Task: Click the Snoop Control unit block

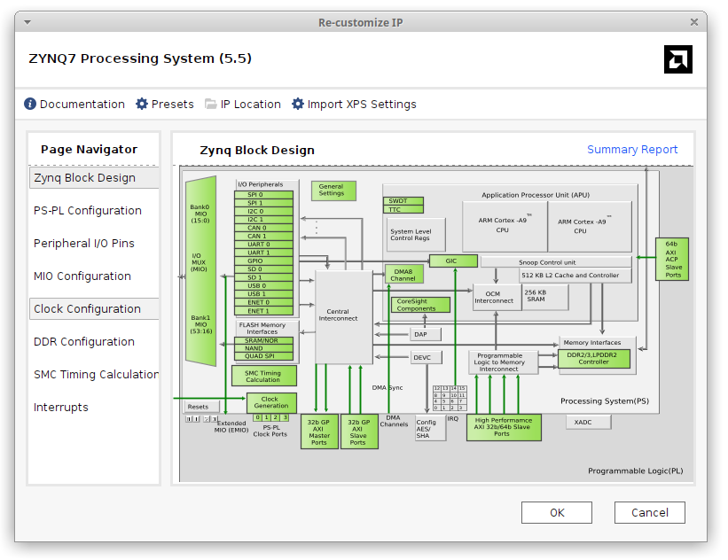Action: (555, 262)
